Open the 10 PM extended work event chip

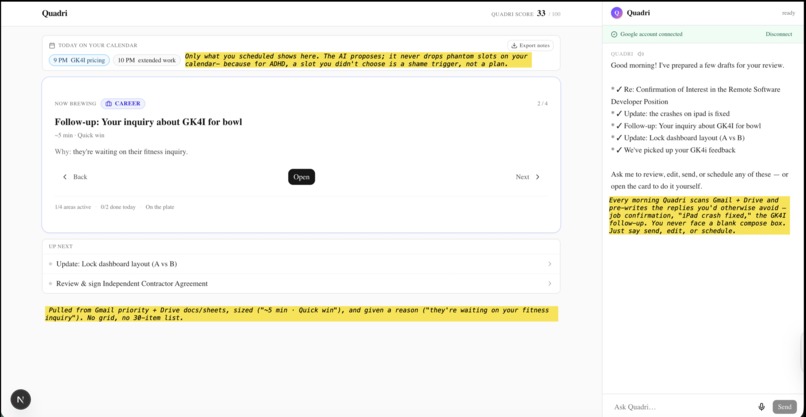click(x=146, y=60)
